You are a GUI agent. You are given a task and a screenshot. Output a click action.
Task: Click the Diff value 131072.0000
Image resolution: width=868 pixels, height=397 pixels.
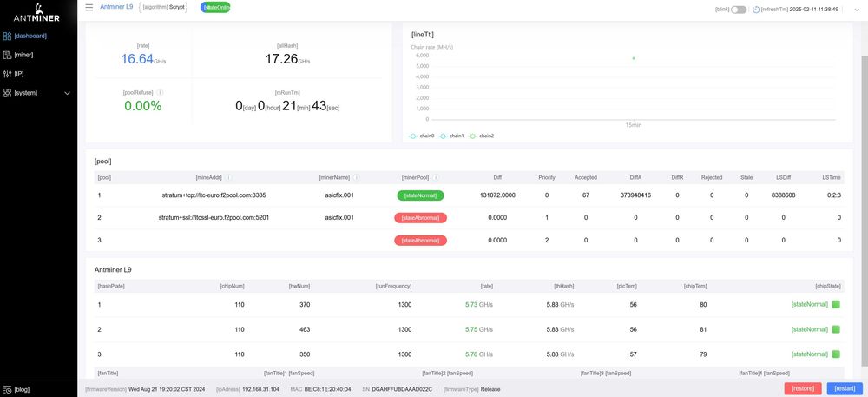[x=497, y=195]
